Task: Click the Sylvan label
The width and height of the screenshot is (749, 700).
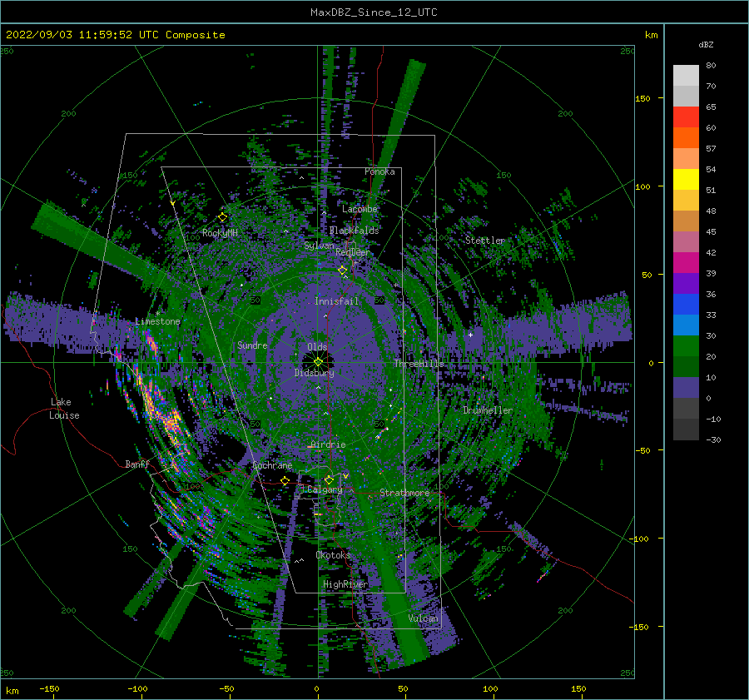Action: [319, 246]
